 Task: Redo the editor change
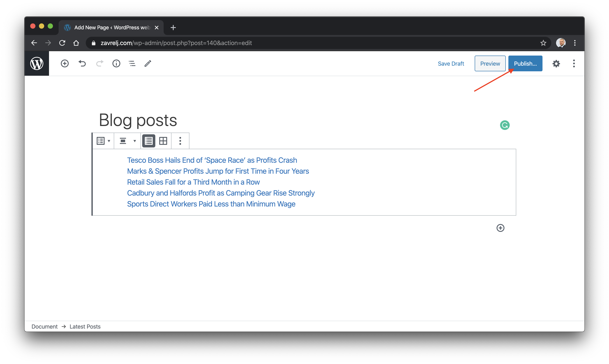click(100, 63)
